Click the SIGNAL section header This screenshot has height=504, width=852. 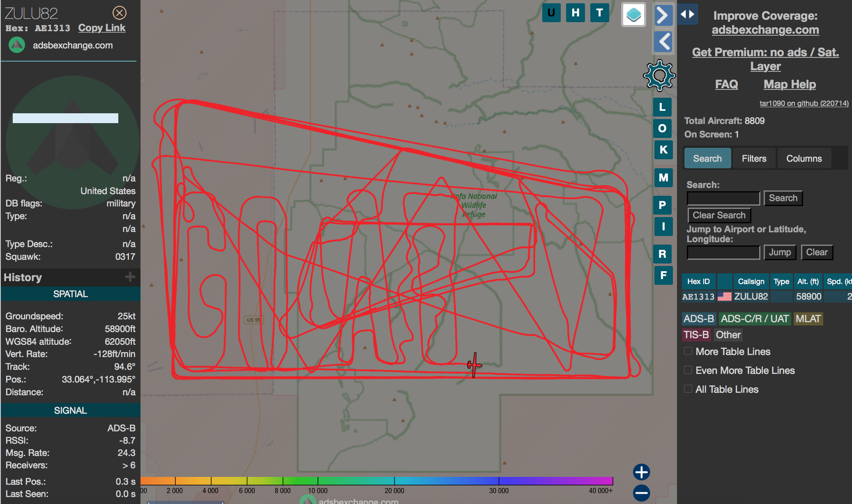(70, 410)
